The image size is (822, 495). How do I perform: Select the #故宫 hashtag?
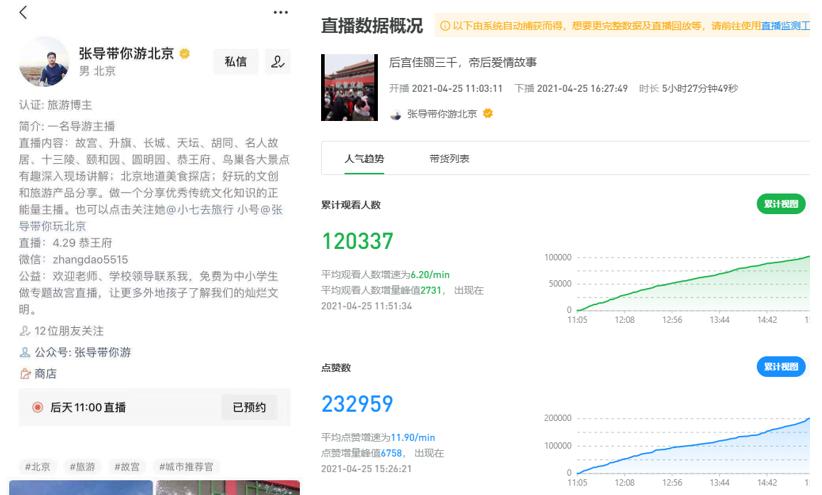coord(127,466)
